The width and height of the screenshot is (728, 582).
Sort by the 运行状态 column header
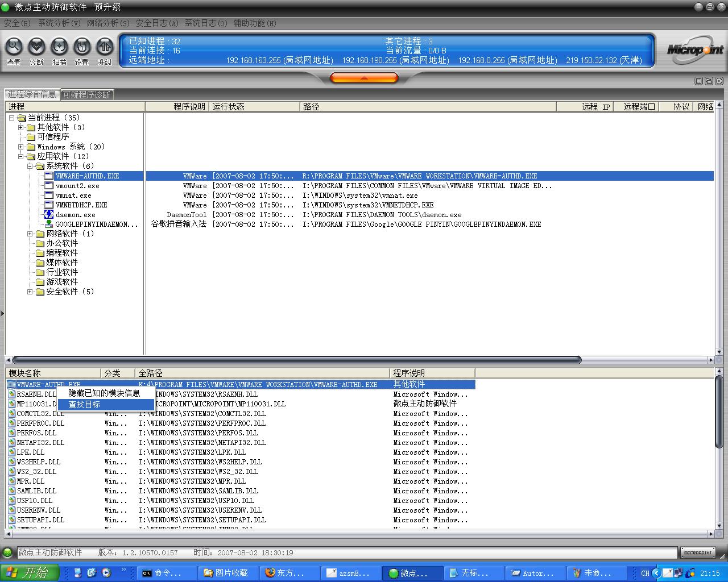[255, 106]
